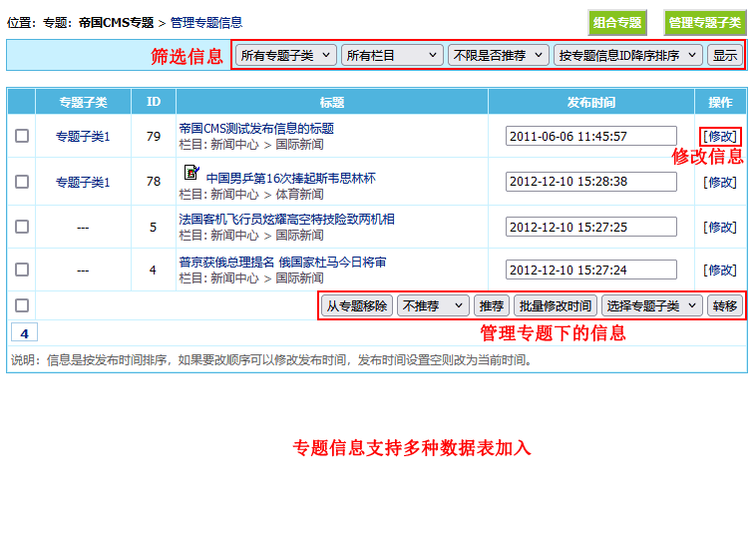Screen dimensions: 756x548
Task: Click 从专题移除 button
Action: pyautogui.click(x=357, y=305)
